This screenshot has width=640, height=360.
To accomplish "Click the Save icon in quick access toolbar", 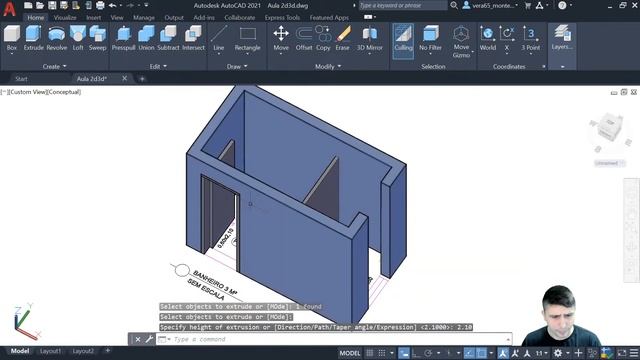I will point(52,6).
